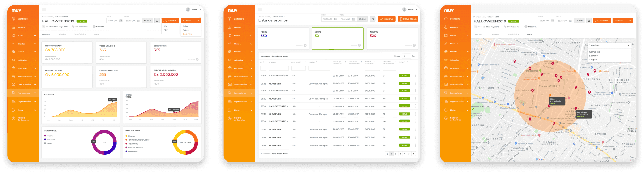
Task: Open Acciones dropdown in left screen
Action: pyautogui.click(x=191, y=21)
